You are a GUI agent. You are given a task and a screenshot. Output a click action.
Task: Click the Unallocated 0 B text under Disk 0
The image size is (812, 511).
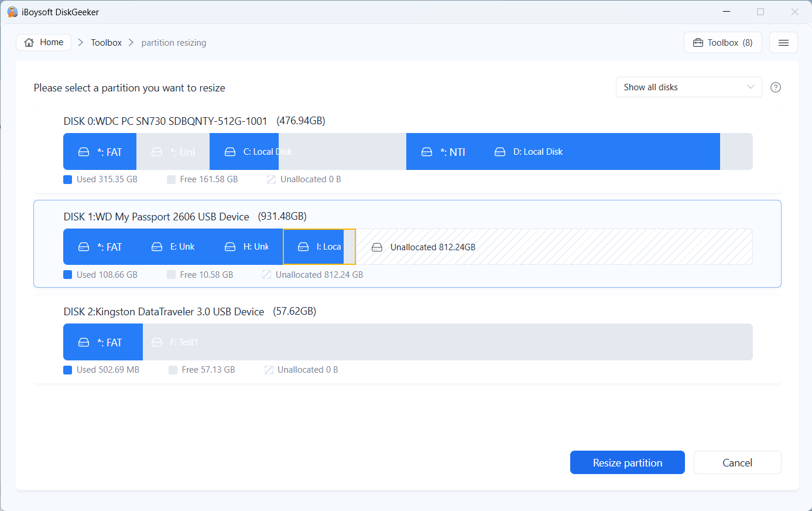[311, 179]
